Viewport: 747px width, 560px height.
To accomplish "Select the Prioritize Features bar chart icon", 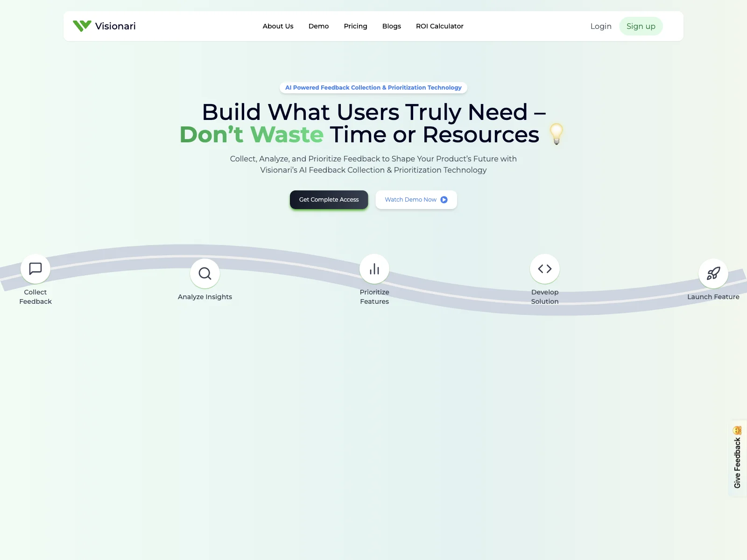I will [x=374, y=269].
